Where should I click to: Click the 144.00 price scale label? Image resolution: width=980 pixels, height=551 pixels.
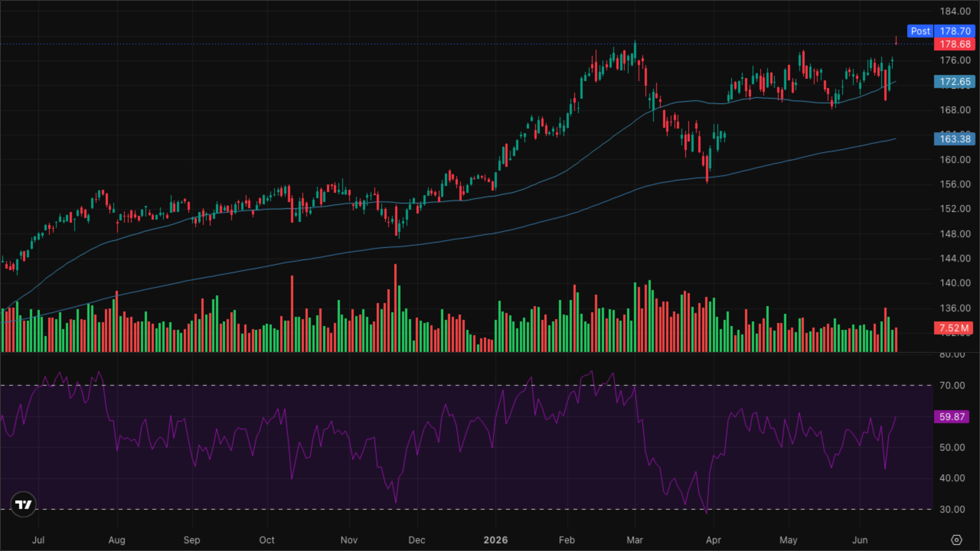click(x=955, y=258)
